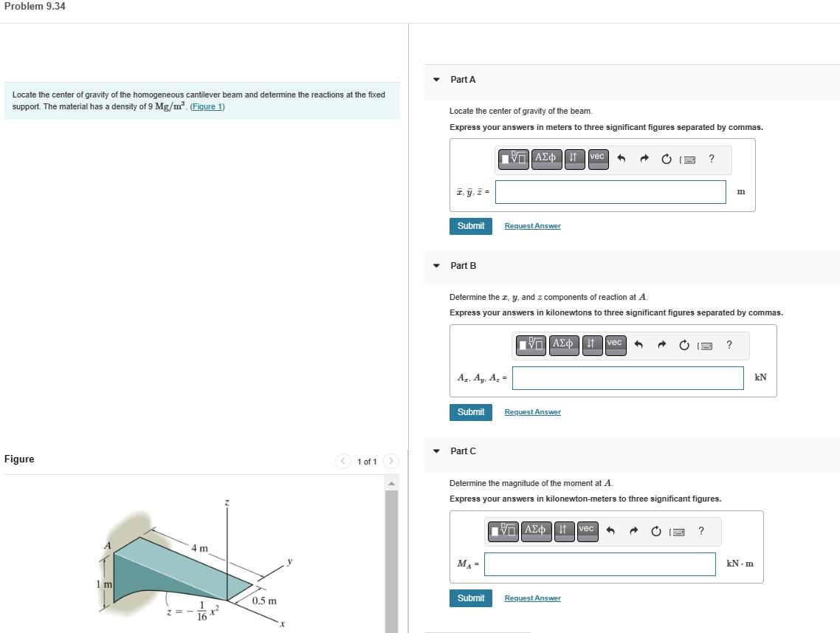Image resolution: width=840 pixels, height=633 pixels.
Task: Open the Figure 1 link
Action: 207,106
